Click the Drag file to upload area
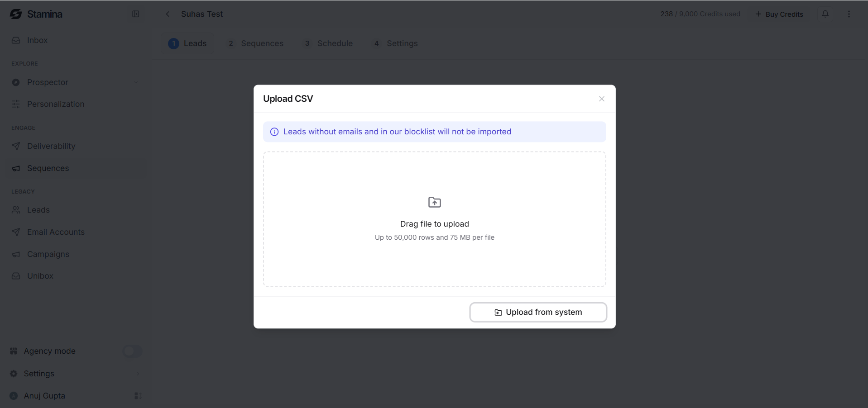 (x=435, y=219)
